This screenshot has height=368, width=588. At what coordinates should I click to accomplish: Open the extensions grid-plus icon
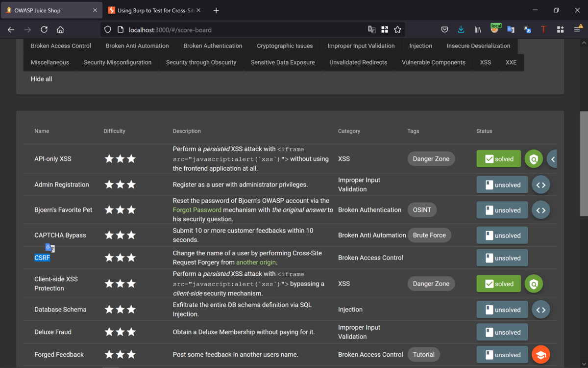tap(560, 29)
